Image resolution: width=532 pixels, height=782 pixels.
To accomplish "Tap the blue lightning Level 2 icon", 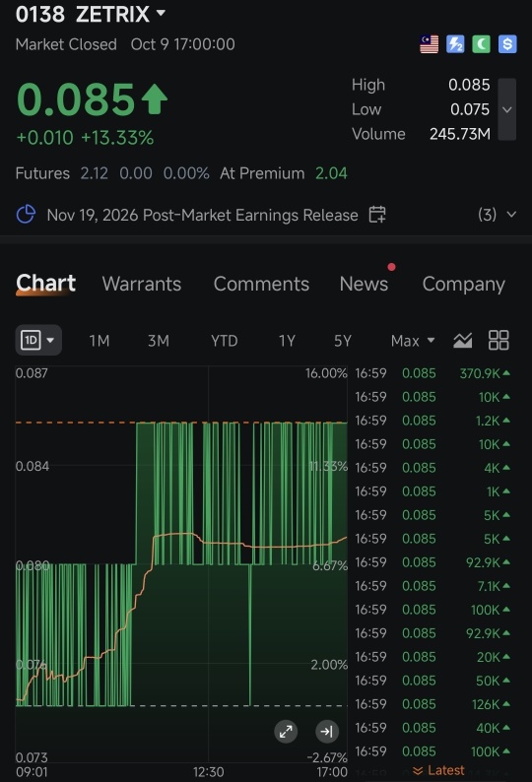I will pos(455,44).
